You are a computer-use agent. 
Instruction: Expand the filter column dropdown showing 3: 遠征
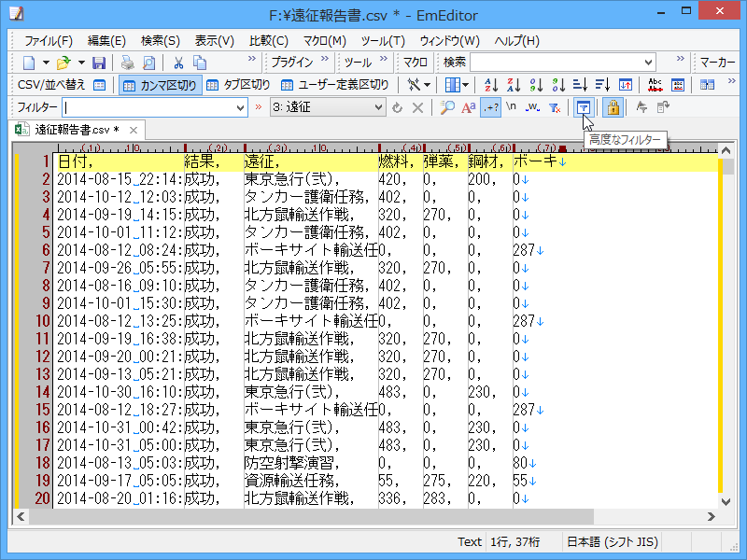coord(378,107)
